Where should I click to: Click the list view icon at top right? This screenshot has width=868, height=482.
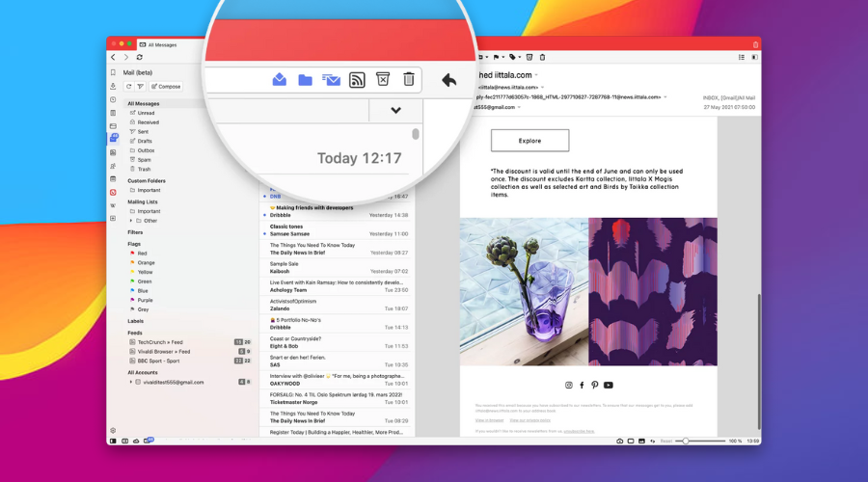coord(742,57)
